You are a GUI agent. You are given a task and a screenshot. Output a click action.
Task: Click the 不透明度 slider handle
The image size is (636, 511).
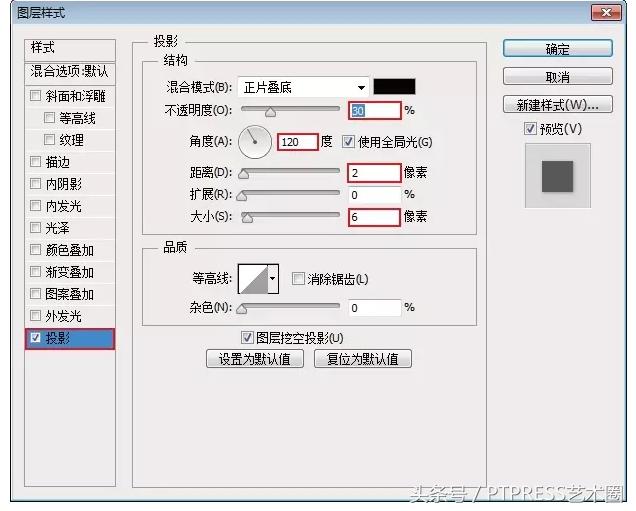click(x=270, y=112)
